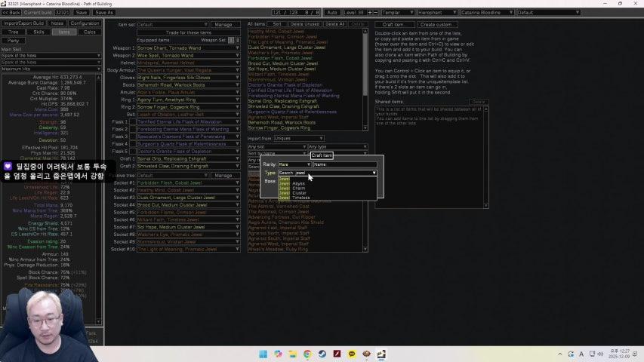Click the volume icon in system tray

point(599,354)
